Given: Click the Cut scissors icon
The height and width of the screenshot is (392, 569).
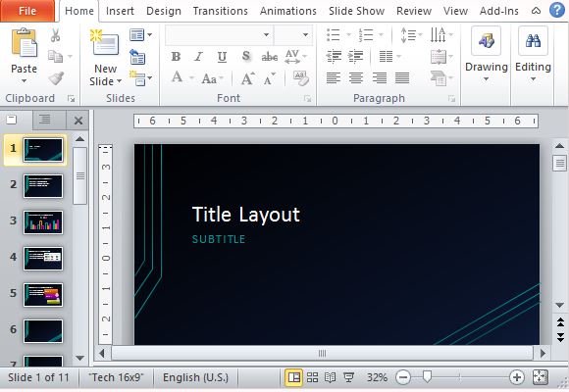Looking at the screenshot, I should [55, 35].
